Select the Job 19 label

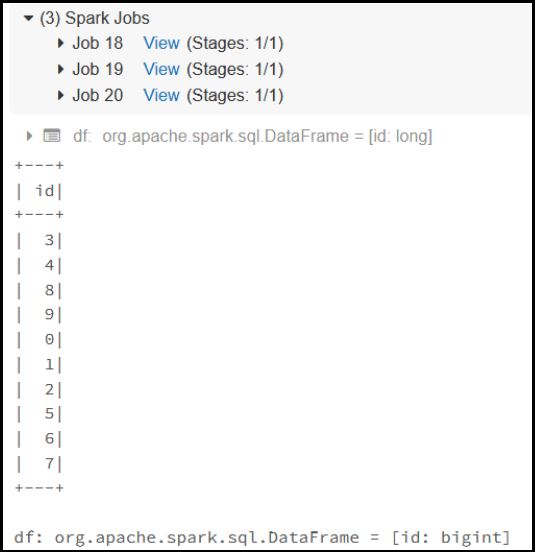point(98,69)
